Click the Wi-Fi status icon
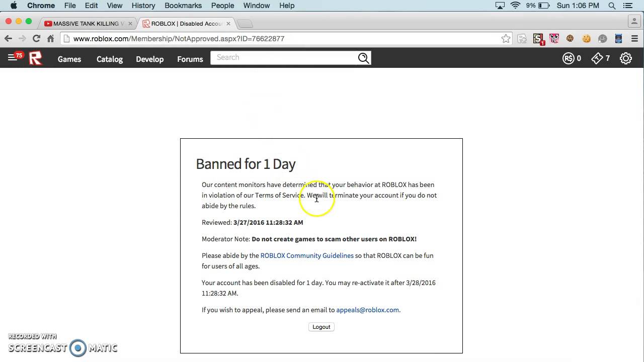This screenshot has height=362, width=644. pyautogui.click(x=515, y=6)
